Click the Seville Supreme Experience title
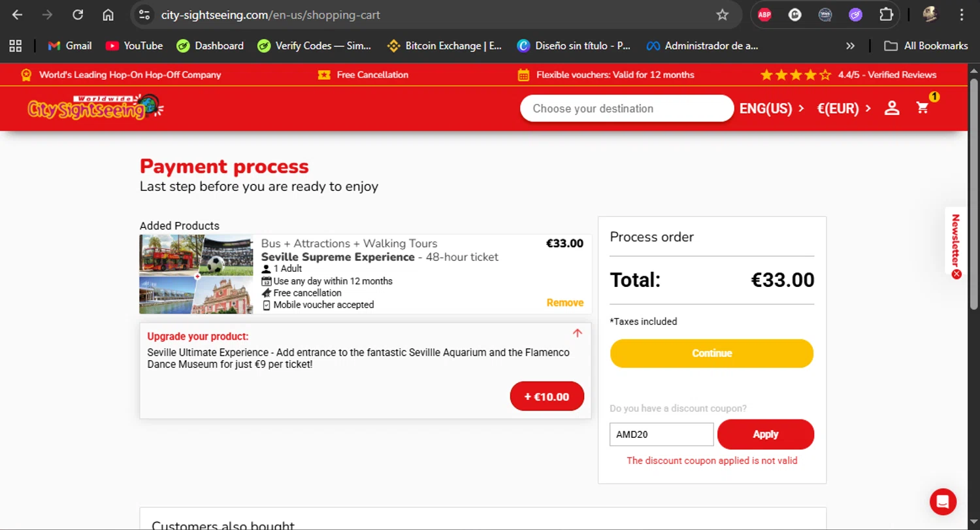The image size is (980, 530). (338, 257)
